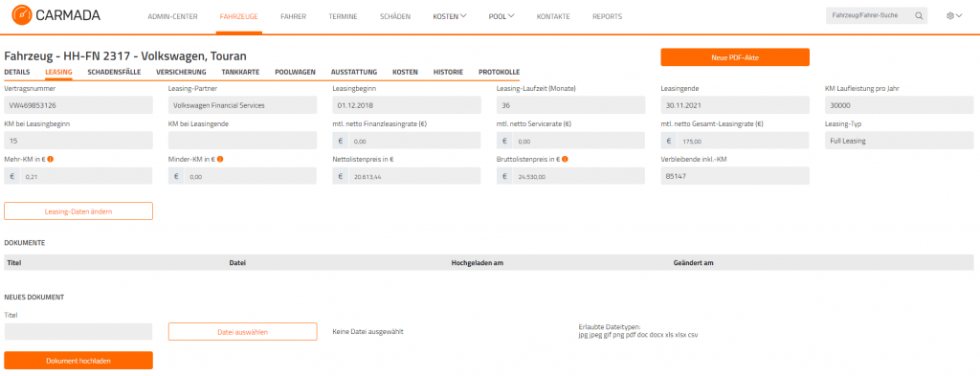
Task: Open the Termine section
Action: (344, 17)
